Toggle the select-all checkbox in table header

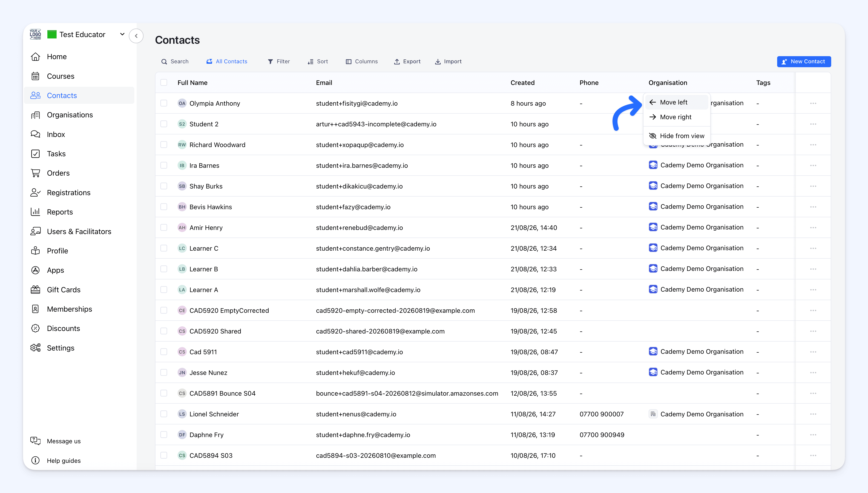(x=164, y=83)
